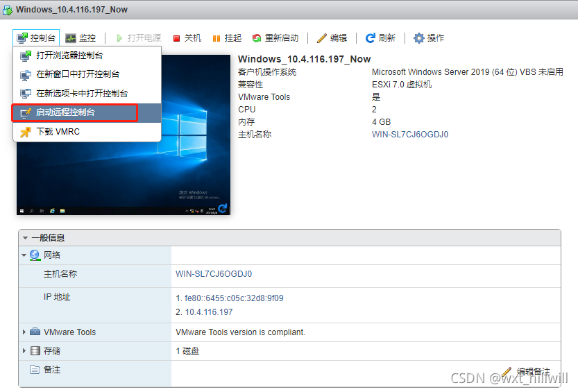Screen dimensions: 578x392
Task: Click the 重新启动 restart button
Action: [x=275, y=38]
